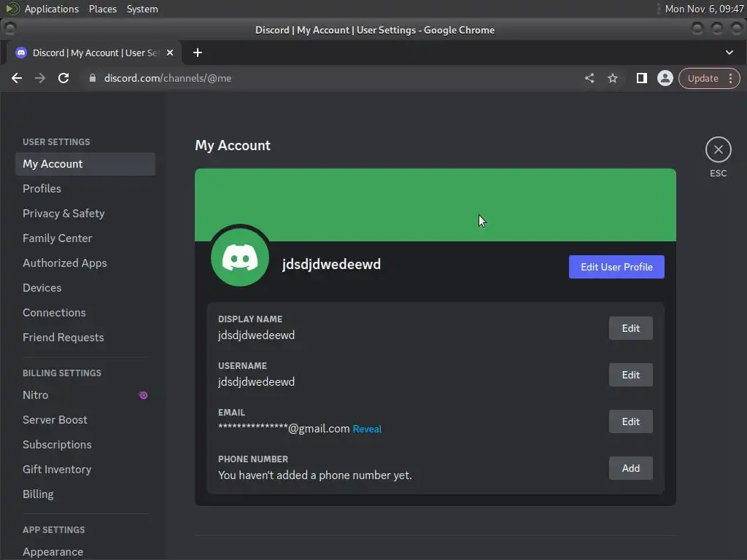Click username jdsdjdwedeewd beside avatar
This screenshot has width=747, height=560.
pyautogui.click(x=331, y=264)
